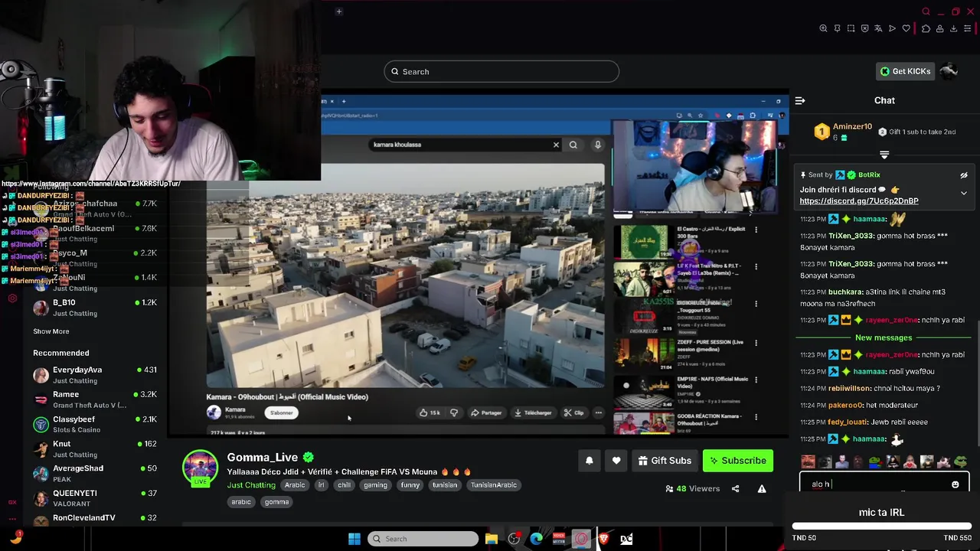Add bookmark with the heart toolbar icon
This screenshot has width=980, height=551.
(x=906, y=28)
